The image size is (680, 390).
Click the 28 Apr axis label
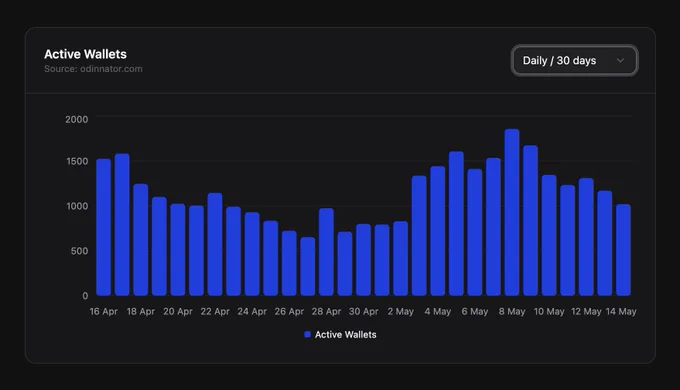(326, 311)
